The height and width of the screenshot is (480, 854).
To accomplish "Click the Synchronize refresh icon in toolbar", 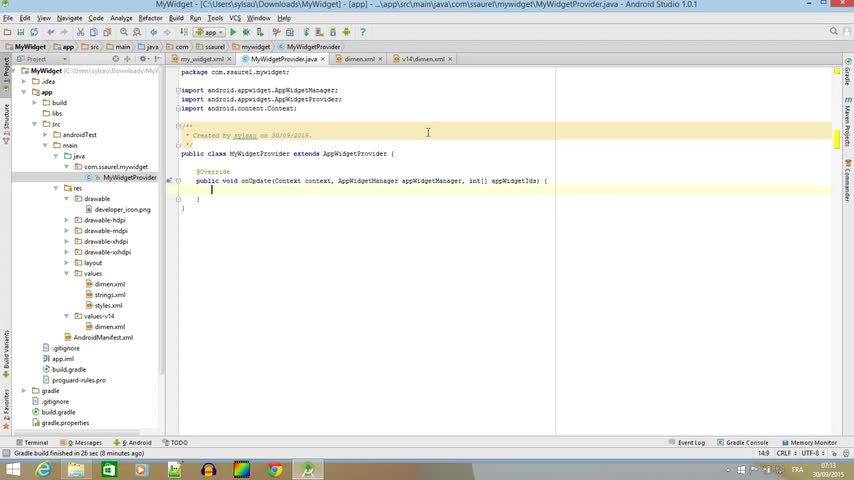I will 34,32.
